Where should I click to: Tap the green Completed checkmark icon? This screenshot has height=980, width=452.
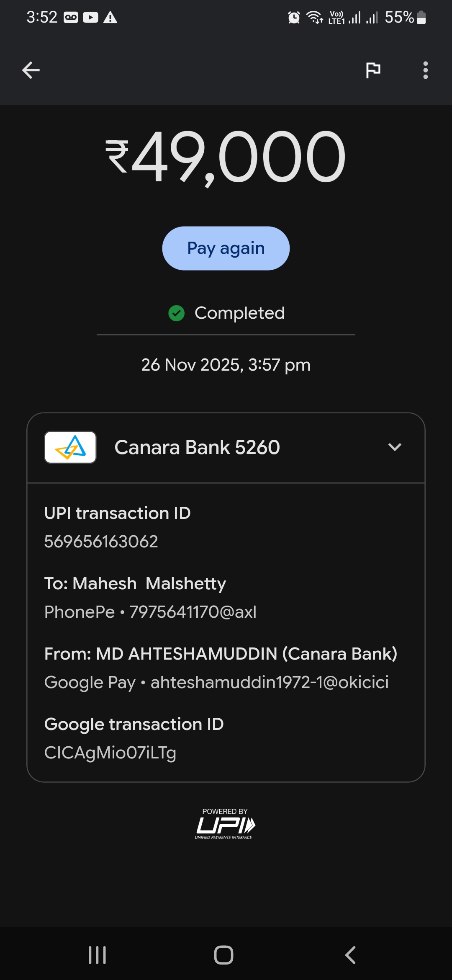pos(177,313)
